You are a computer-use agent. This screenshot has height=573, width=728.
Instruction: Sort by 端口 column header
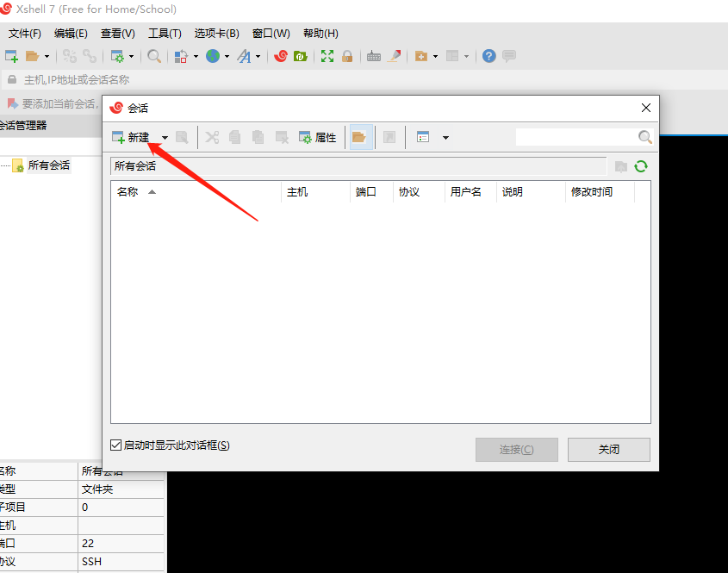point(371,192)
